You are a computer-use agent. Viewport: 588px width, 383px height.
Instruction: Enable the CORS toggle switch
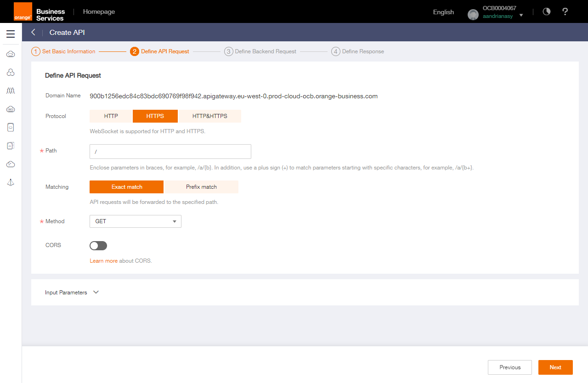[x=98, y=246]
